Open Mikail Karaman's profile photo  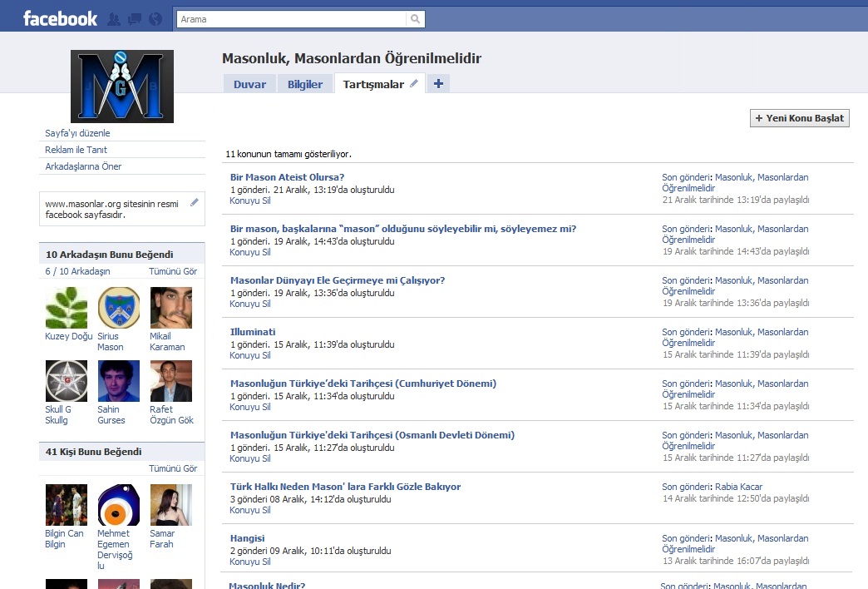(x=171, y=308)
